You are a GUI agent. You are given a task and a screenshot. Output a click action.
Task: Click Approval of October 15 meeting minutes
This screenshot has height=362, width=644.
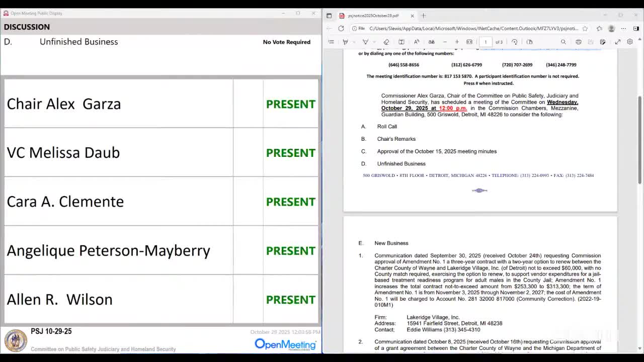(x=437, y=151)
